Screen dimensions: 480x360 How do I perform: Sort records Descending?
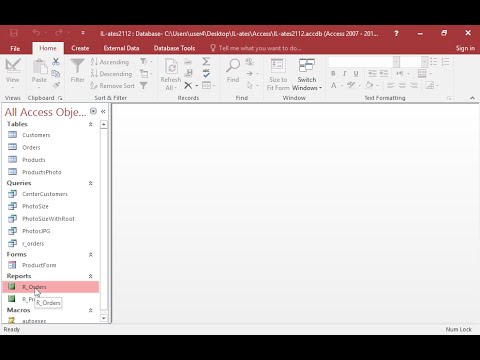tap(112, 74)
